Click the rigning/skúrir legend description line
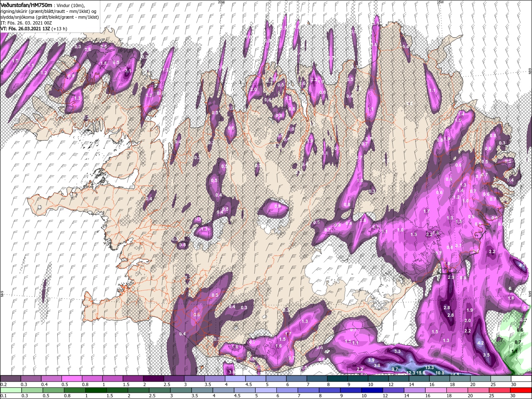 pos(48,11)
